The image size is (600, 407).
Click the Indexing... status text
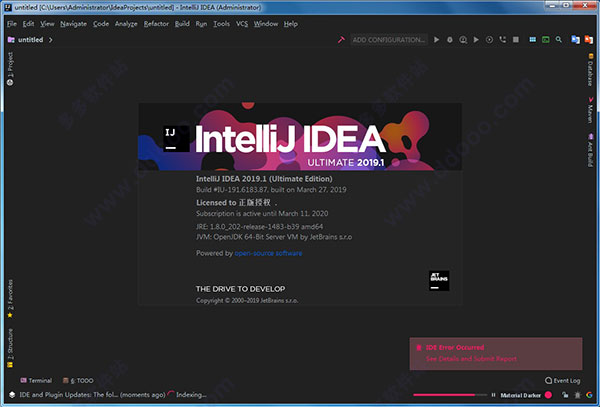[x=191, y=395]
